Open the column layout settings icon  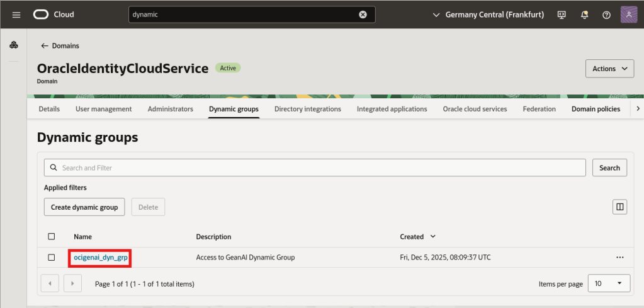pyautogui.click(x=619, y=207)
